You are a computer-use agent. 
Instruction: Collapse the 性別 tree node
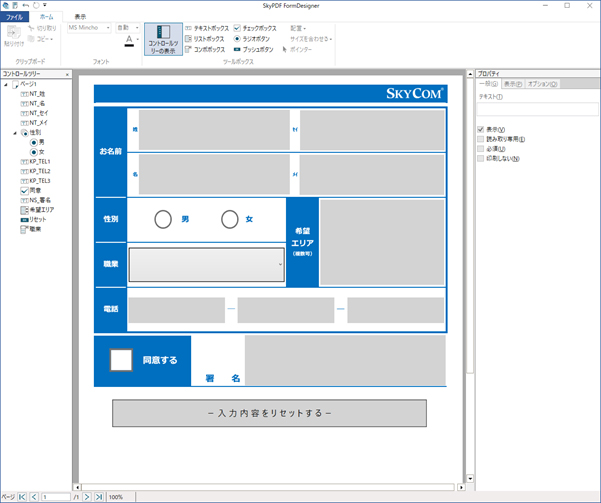[15, 133]
